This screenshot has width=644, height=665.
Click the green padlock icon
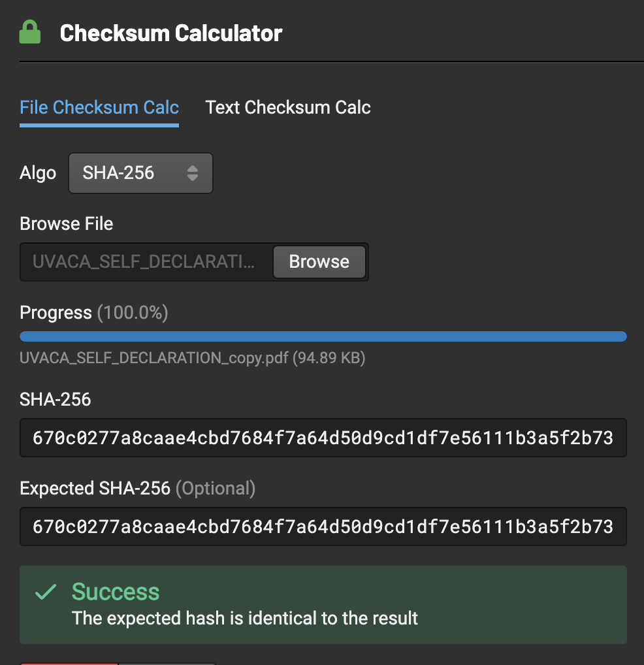[30, 32]
